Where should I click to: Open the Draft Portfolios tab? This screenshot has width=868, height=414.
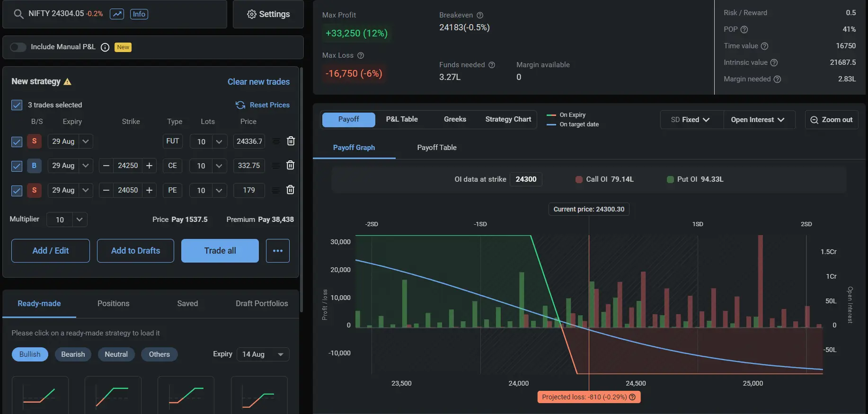click(x=262, y=304)
